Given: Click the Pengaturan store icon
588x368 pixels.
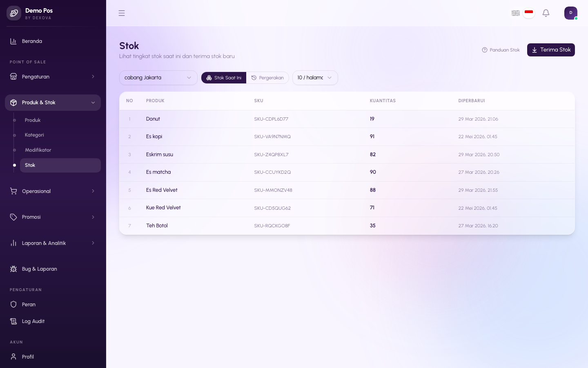Looking at the screenshot, I should click(13, 76).
